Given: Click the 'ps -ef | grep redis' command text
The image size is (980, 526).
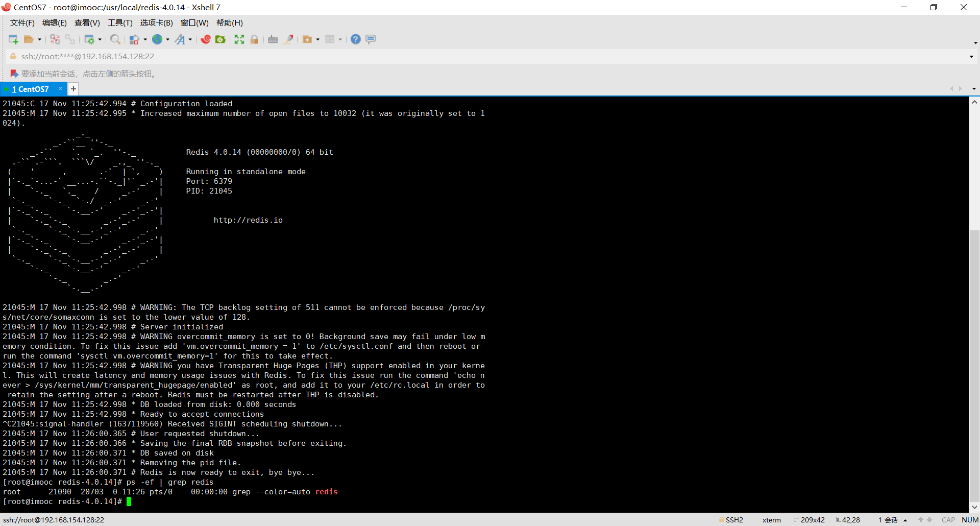Looking at the screenshot, I should [170, 482].
